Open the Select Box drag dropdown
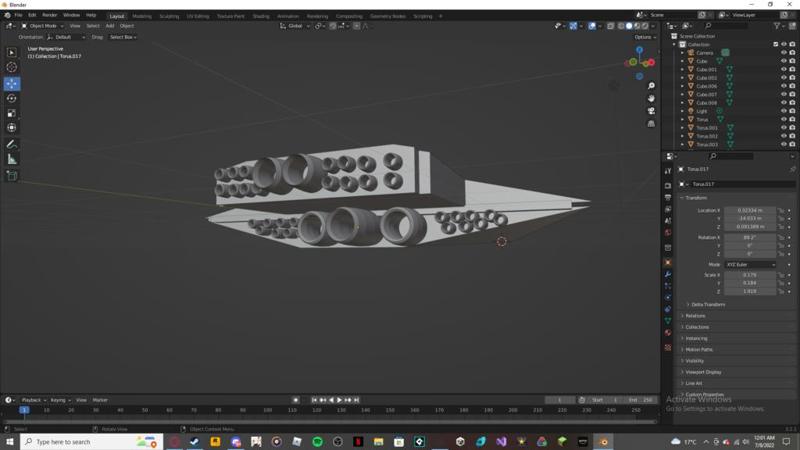 pyautogui.click(x=123, y=37)
